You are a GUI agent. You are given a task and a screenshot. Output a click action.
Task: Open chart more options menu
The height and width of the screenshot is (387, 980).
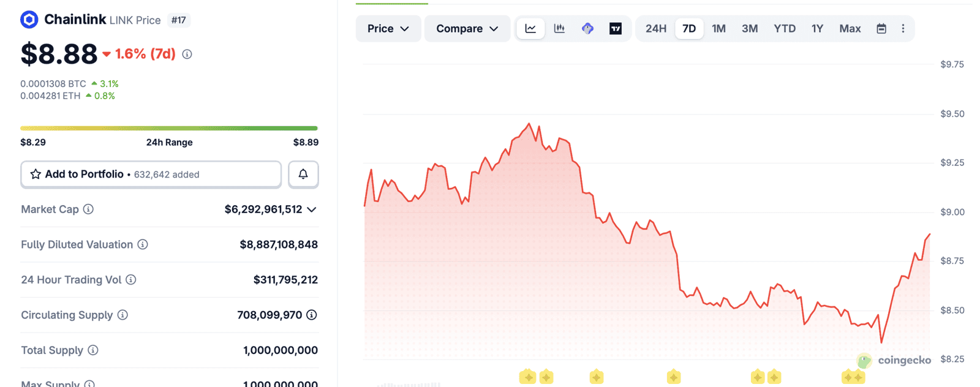tap(903, 29)
